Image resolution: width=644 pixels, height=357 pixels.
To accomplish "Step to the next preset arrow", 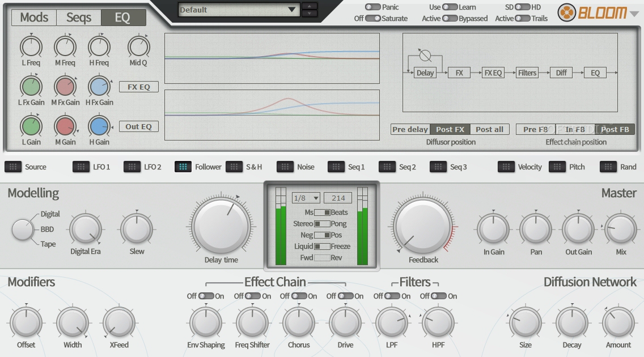I will tap(310, 13).
